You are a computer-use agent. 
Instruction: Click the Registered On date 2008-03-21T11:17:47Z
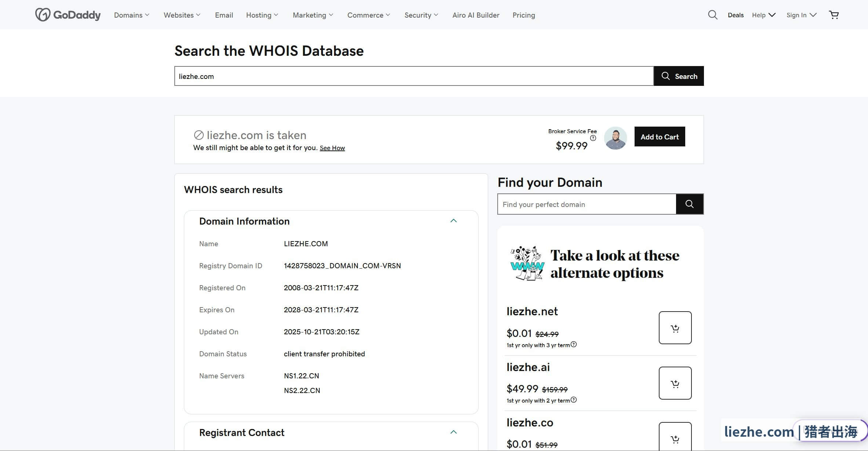(x=321, y=288)
